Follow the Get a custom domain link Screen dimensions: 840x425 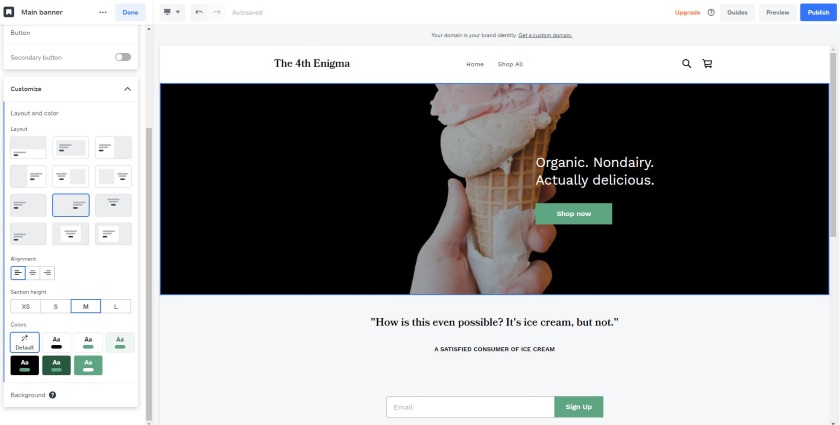point(545,35)
